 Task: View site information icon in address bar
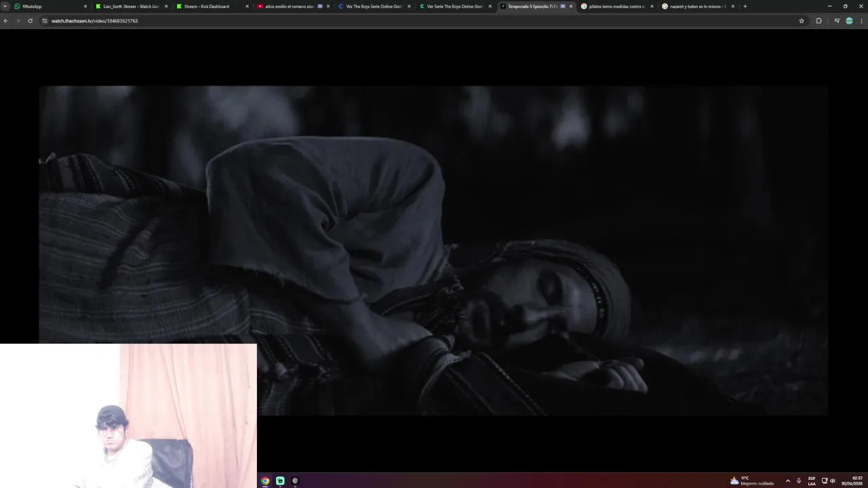point(45,21)
